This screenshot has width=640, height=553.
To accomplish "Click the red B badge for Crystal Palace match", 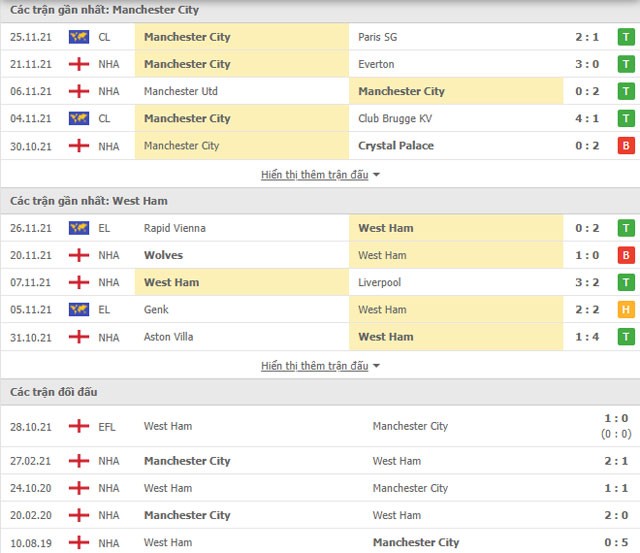I will pos(626,146).
